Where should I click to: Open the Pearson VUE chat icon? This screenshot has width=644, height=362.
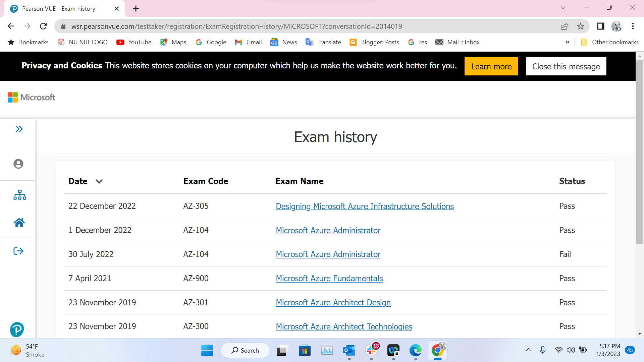pos(17,329)
